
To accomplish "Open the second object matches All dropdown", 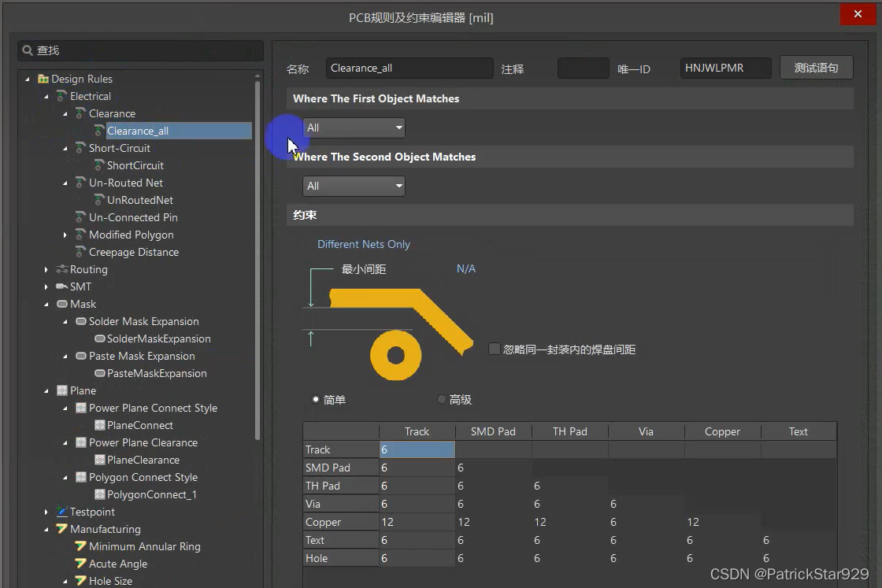I will coord(354,186).
